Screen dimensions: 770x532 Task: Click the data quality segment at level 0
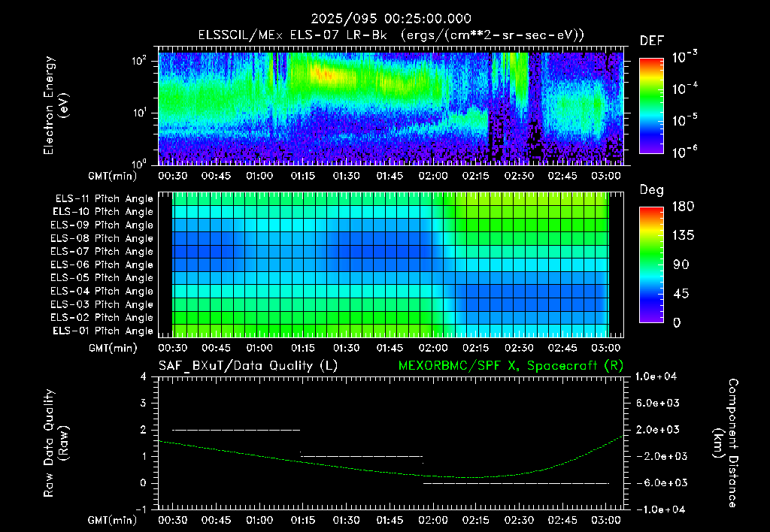[516, 483]
